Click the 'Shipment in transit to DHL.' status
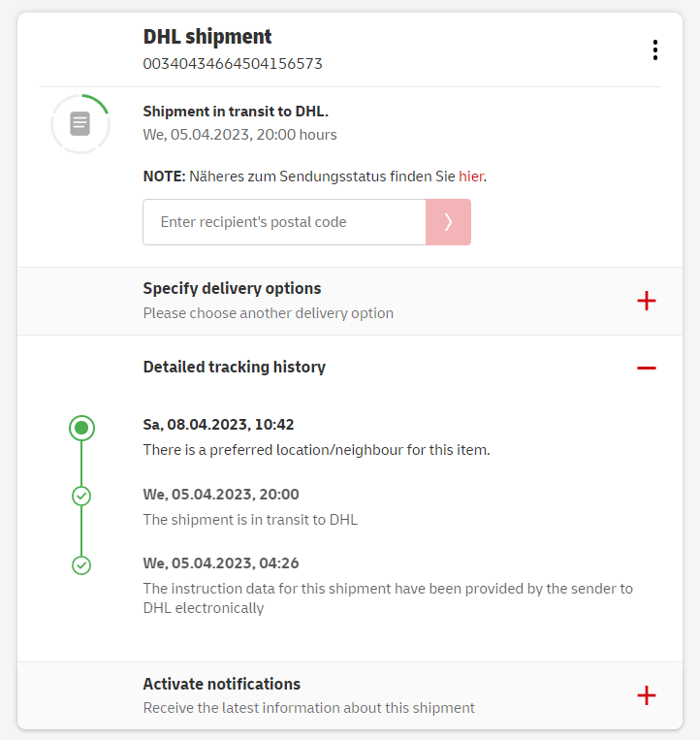Viewport: 700px width, 740px height. click(236, 112)
